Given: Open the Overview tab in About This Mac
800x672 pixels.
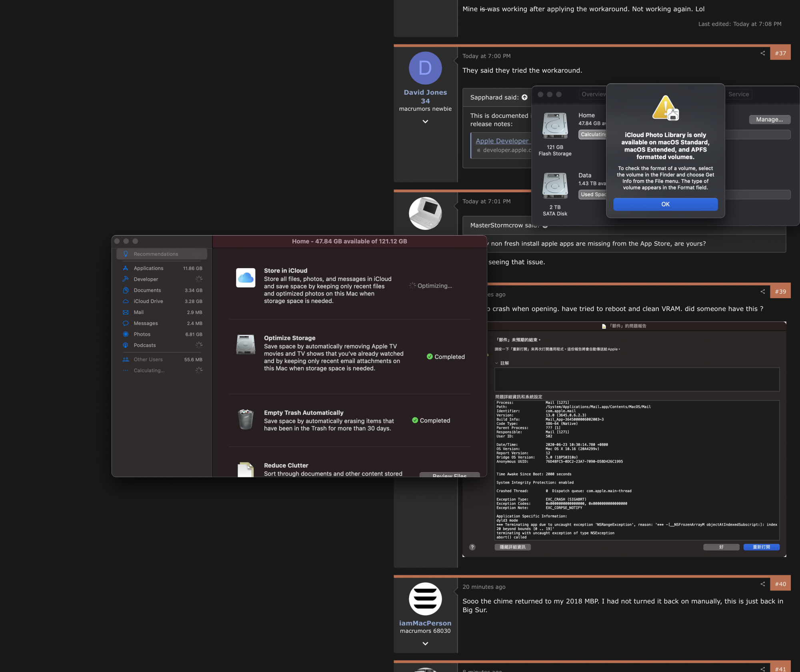Looking at the screenshot, I should coord(594,94).
